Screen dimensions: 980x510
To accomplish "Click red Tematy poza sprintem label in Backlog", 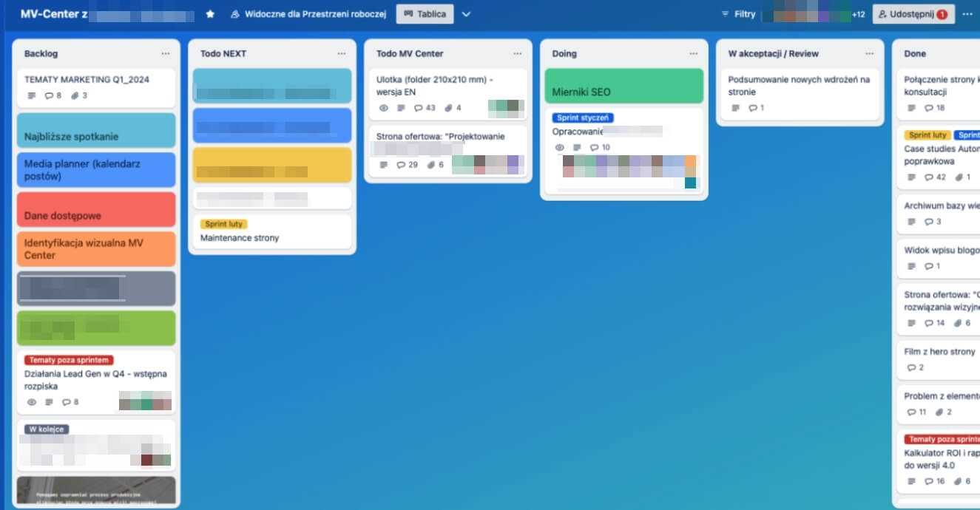I will pyautogui.click(x=69, y=360).
